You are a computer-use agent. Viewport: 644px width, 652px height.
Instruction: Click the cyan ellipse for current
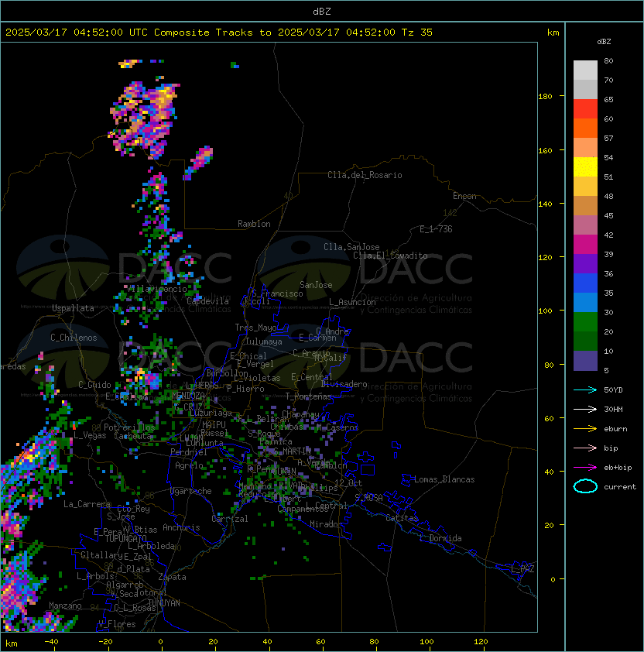tap(585, 486)
